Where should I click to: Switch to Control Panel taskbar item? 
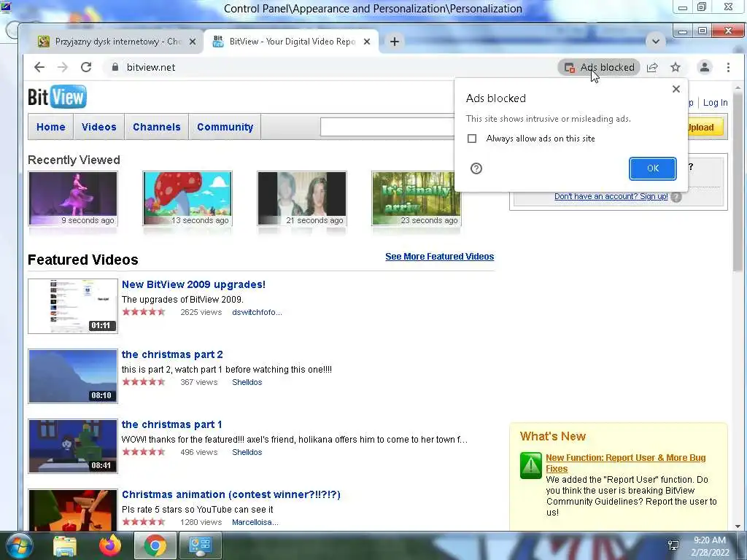[200, 545]
